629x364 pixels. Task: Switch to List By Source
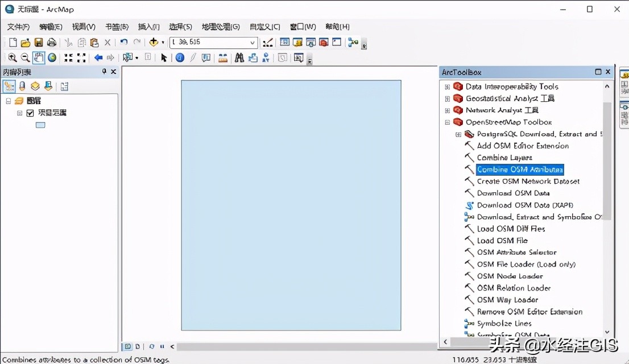[23, 86]
